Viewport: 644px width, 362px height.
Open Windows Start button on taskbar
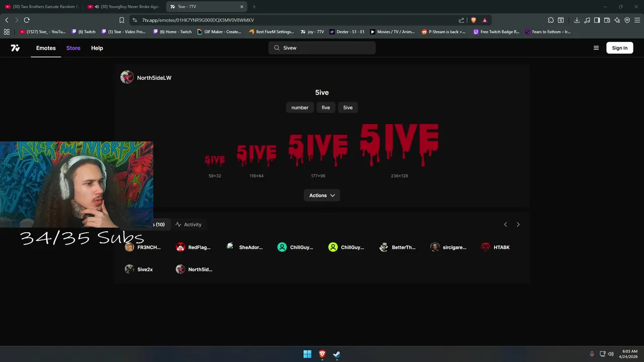pos(307,354)
